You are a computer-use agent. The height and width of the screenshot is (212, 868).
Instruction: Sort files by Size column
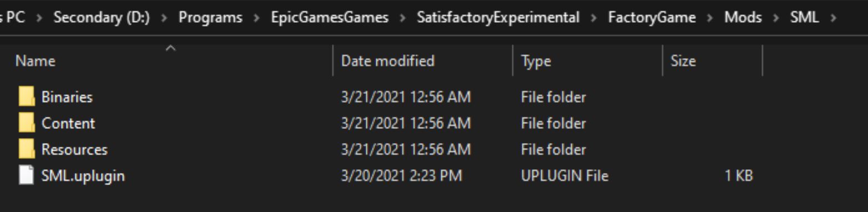pos(713,61)
